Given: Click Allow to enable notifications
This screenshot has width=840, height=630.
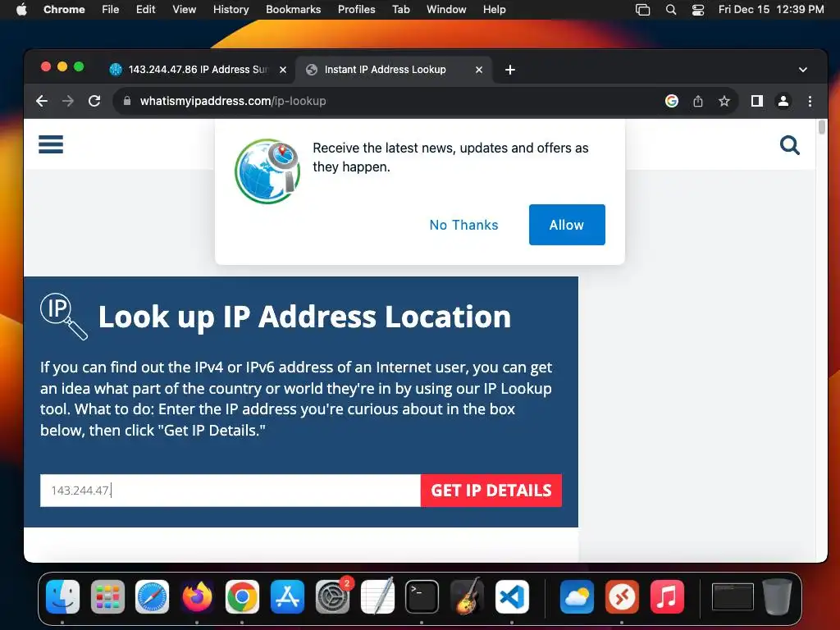Looking at the screenshot, I should tap(567, 225).
